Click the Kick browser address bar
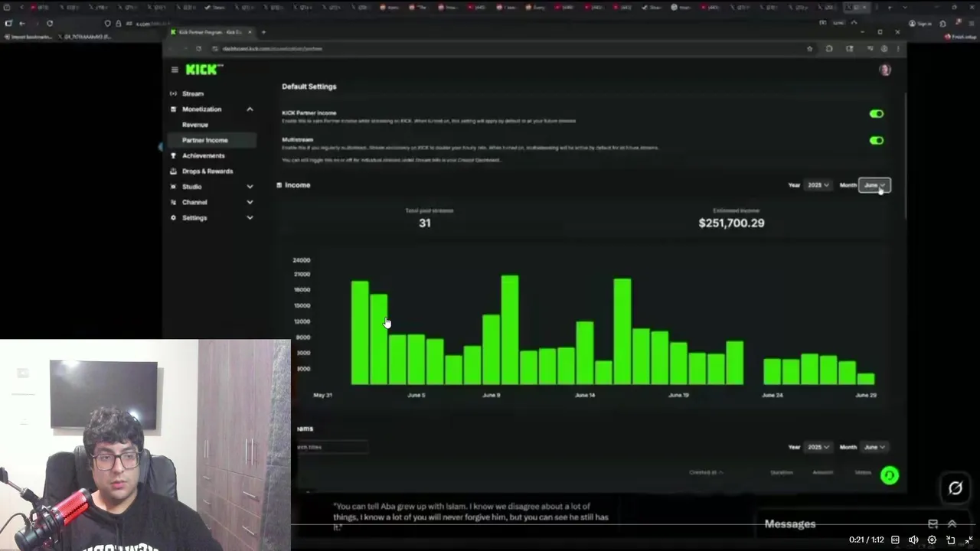 tap(505, 49)
